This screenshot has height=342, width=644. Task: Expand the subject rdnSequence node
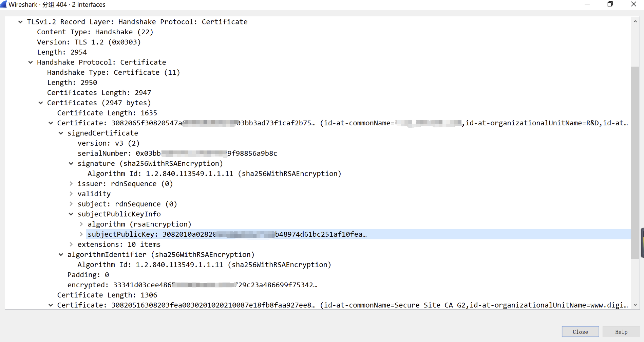(x=71, y=204)
